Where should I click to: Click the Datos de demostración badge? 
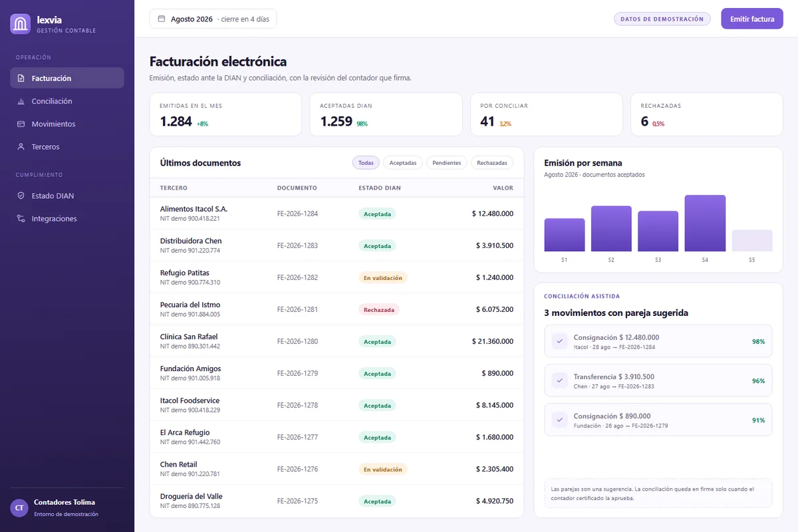[x=662, y=19]
